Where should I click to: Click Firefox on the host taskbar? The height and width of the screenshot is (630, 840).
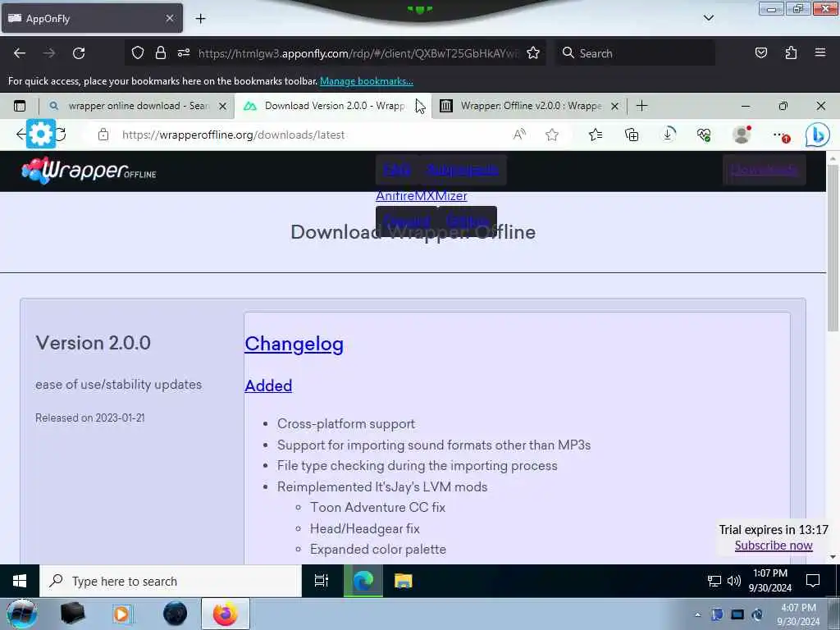[226, 614]
